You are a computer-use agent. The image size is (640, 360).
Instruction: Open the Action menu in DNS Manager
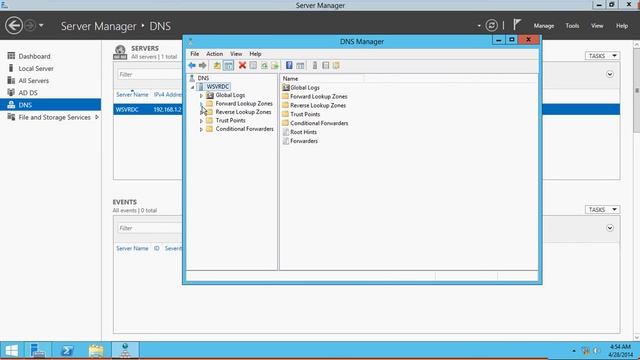(214, 54)
